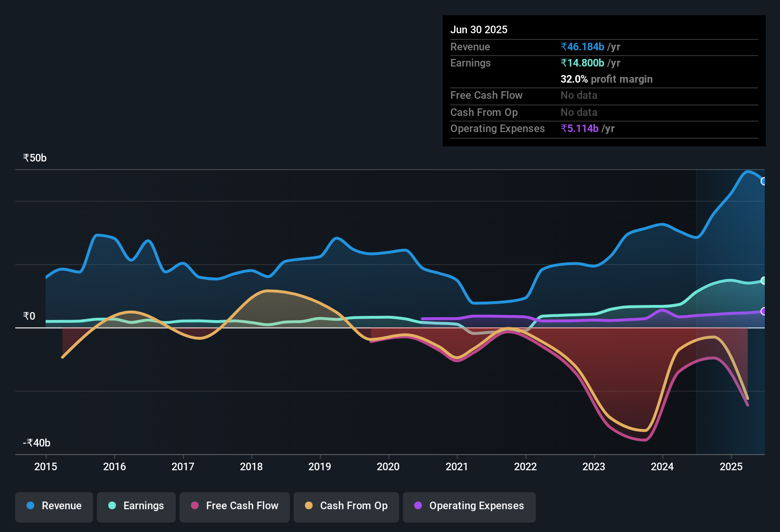
Task: Toggle the Revenue legend button
Action: pos(54,506)
